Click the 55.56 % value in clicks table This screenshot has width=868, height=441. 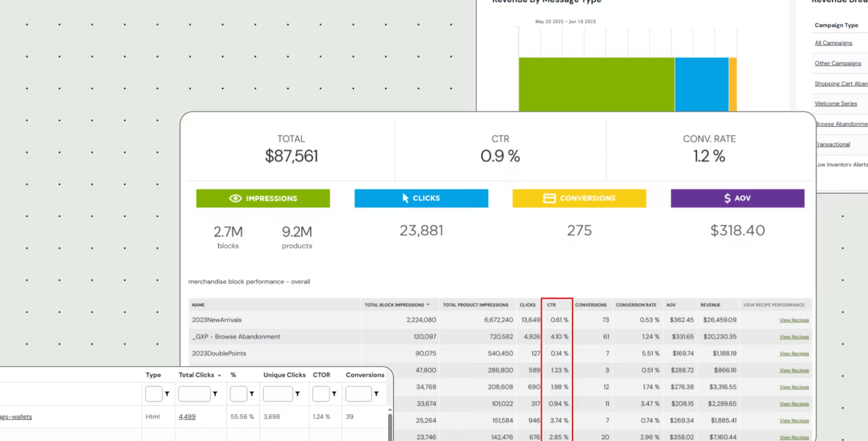click(x=242, y=417)
